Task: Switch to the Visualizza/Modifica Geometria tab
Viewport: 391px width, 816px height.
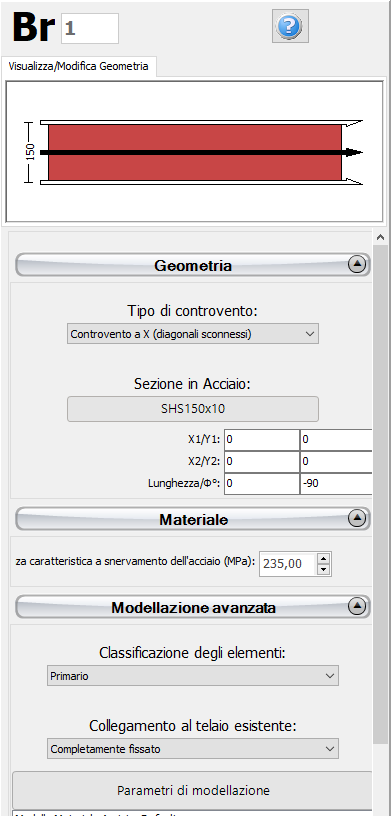Action: tap(79, 67)
